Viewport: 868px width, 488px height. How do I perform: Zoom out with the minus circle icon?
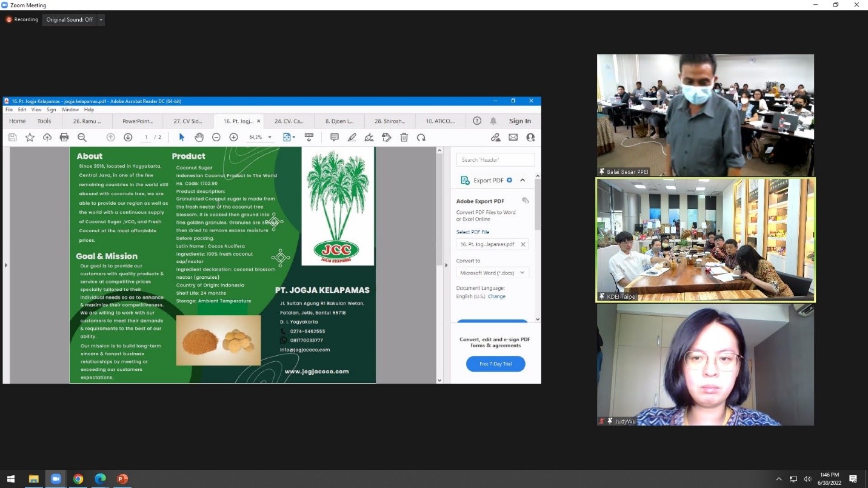[216, 138]
